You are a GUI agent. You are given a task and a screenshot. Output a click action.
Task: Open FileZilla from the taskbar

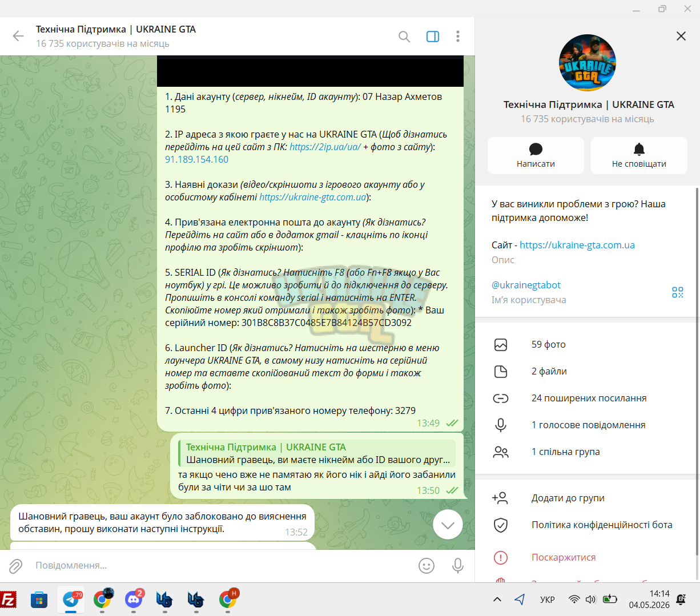pyautogui.click(x=9, y=599)
